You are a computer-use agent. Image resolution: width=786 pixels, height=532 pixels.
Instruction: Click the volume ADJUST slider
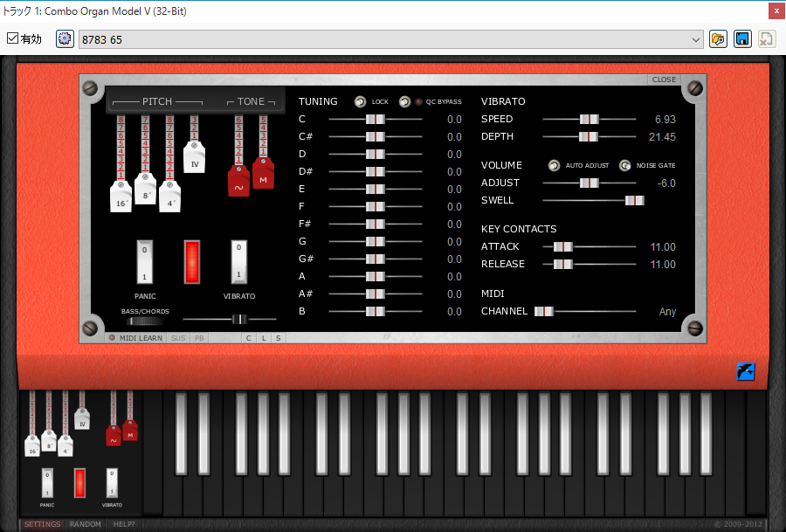(589, 183)
